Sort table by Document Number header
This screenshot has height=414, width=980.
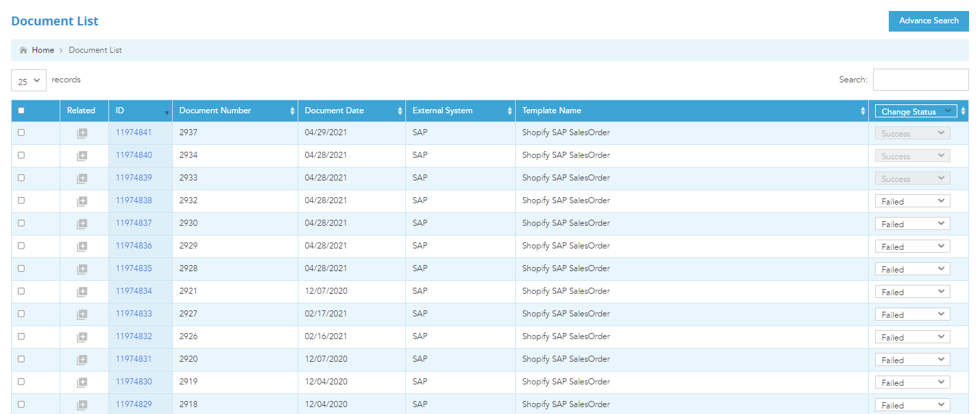point(215,111)
